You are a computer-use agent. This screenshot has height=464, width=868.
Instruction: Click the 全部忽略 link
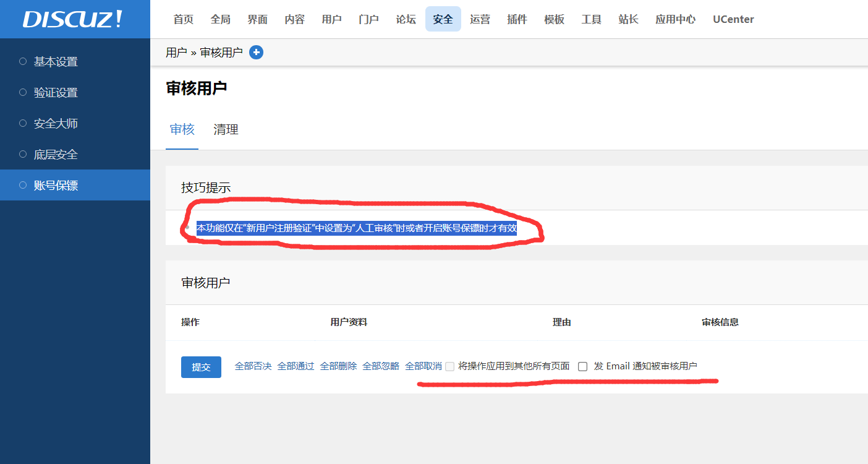tap(381, 366)
